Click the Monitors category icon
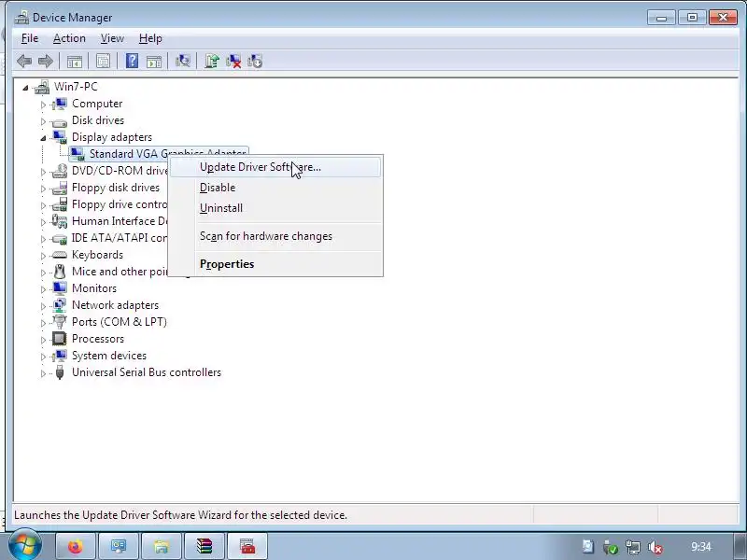The height and width of the screenshot is (560, 747). (60, 288)
